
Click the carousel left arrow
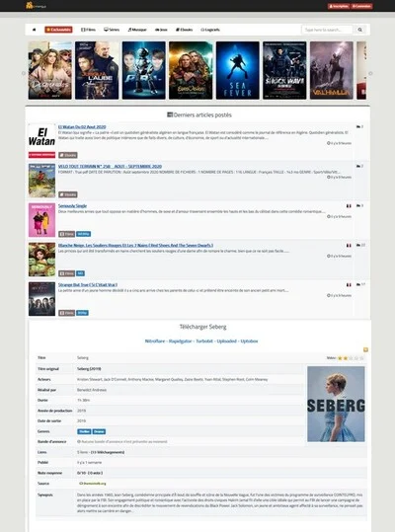coord(24,73)
